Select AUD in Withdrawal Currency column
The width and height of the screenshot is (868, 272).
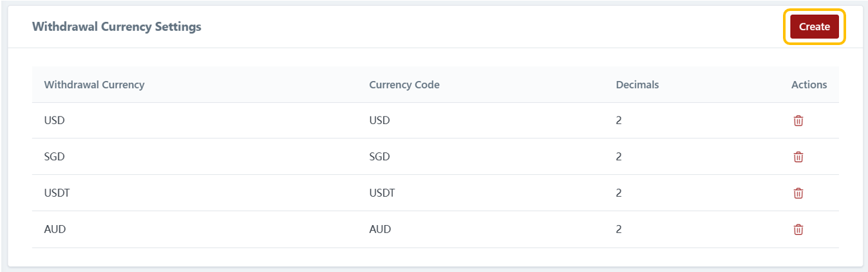pos(55,229)
